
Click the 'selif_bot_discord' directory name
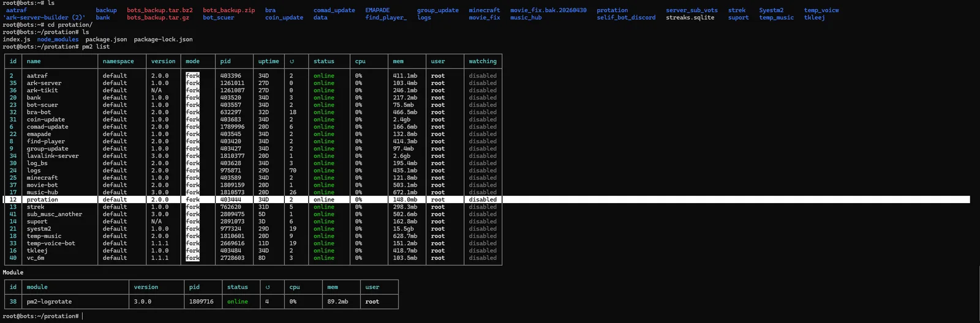pos(626,18)
